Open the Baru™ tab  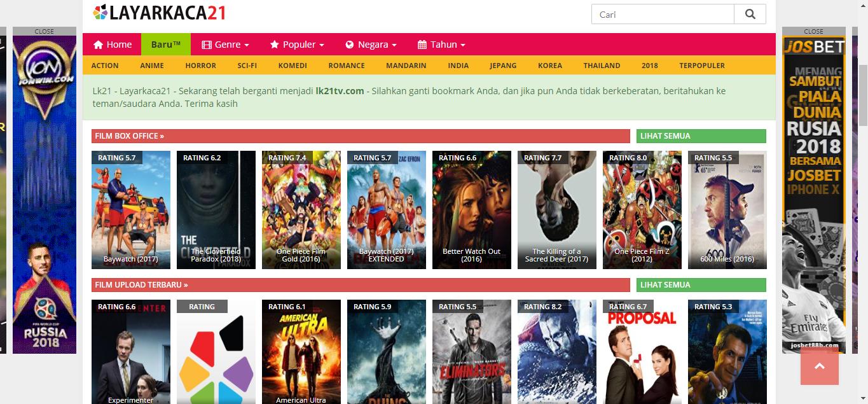click(x=166, y=45)
